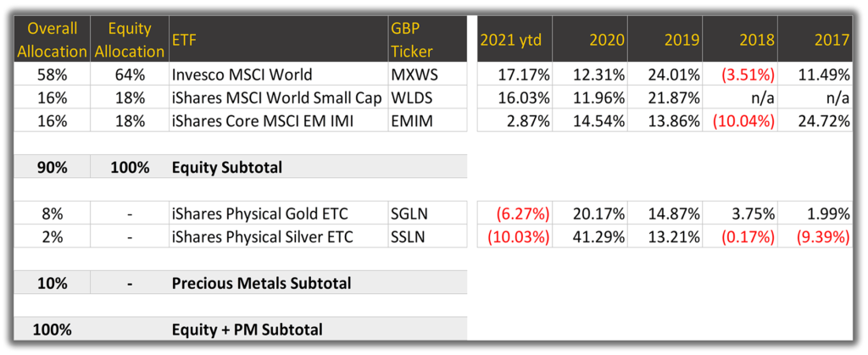Select the 2021 ytd column header
The height and width of the screenshot is (355, 868).
(515, 39)
